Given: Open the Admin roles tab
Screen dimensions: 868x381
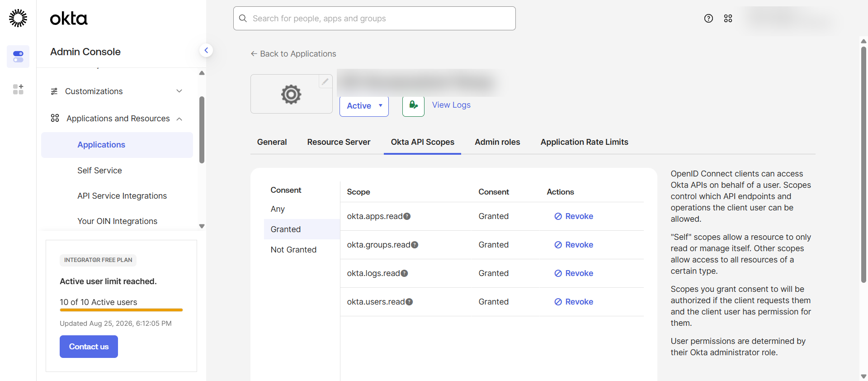Looking at the screenshot, I should [x=497, y=142].
